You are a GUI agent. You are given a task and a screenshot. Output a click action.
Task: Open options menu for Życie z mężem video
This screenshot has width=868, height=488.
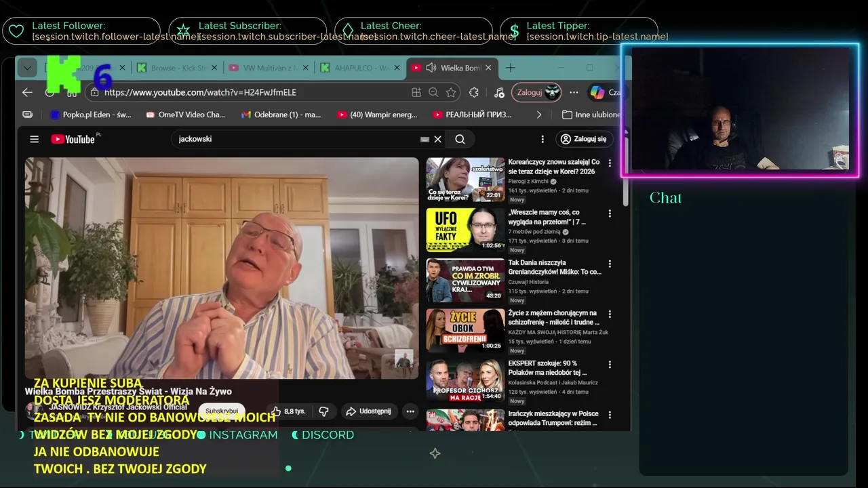[x=610, y=314]
